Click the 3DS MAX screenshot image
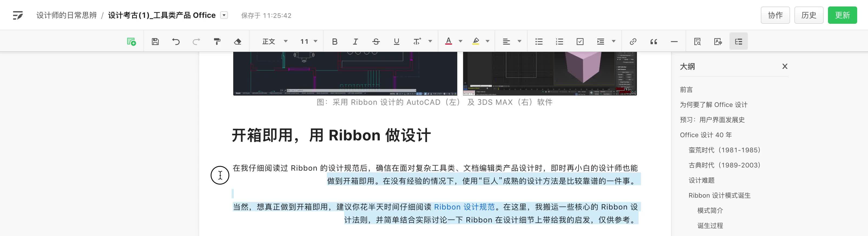Viewport: 868px width, 236px height. 550,74
